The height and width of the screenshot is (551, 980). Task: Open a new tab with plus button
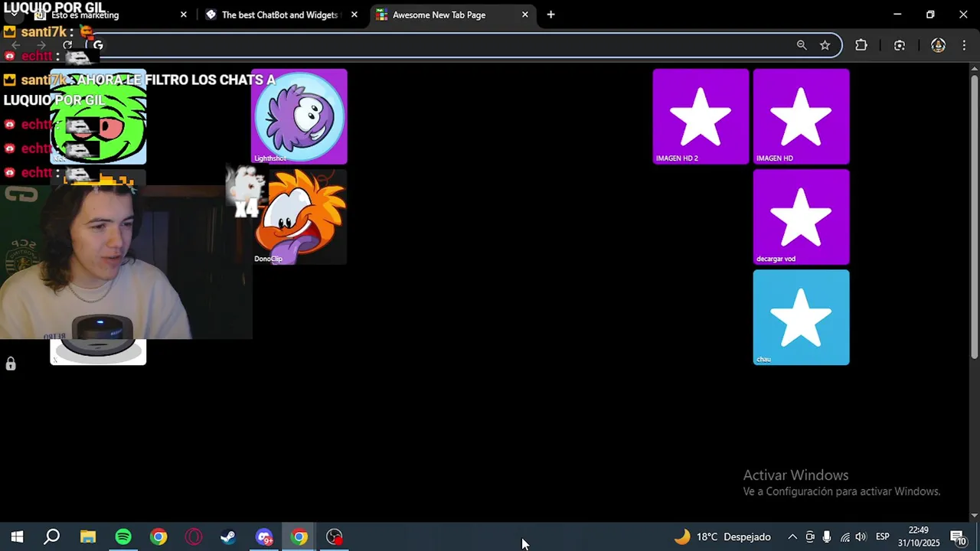(x=550, y=15)
